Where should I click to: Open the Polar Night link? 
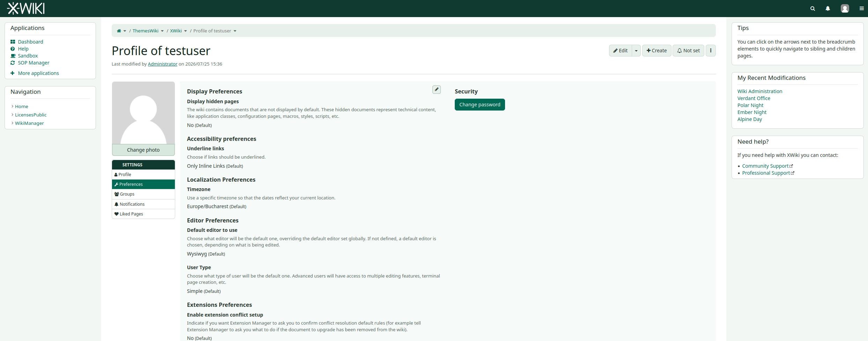click(750, 105)
